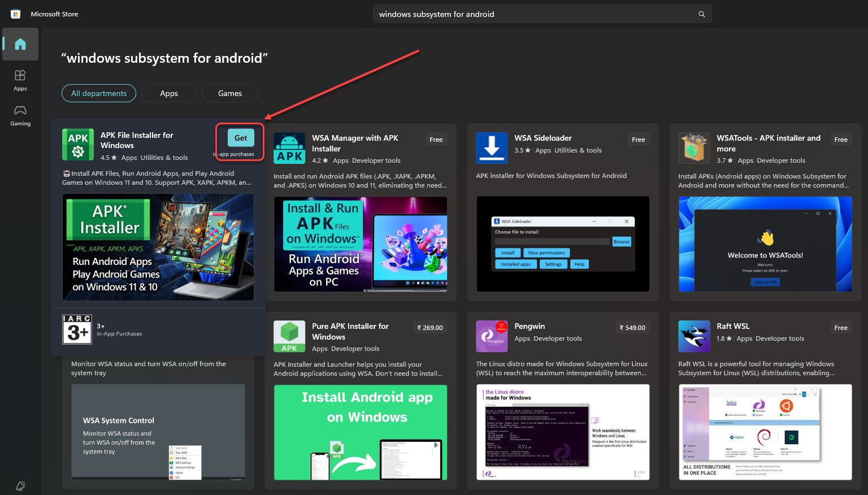Click the WSATools package box icon
Image resolution: width=868 pixels, height=495 pixels.
[x=693, y=147]
